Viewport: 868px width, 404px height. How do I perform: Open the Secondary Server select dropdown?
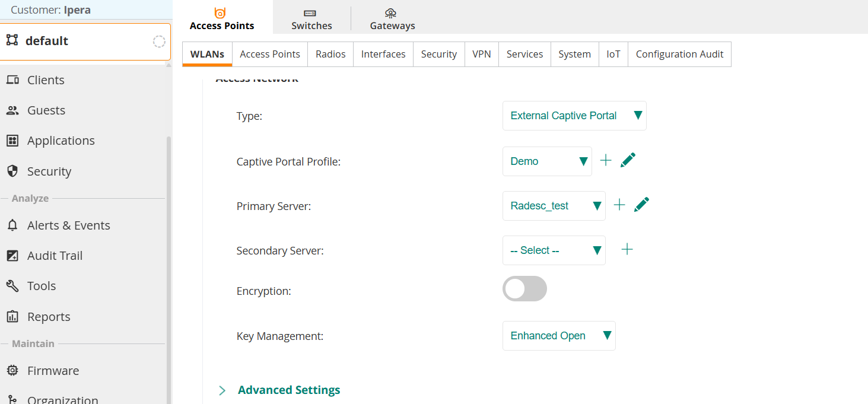click(554, 250)
